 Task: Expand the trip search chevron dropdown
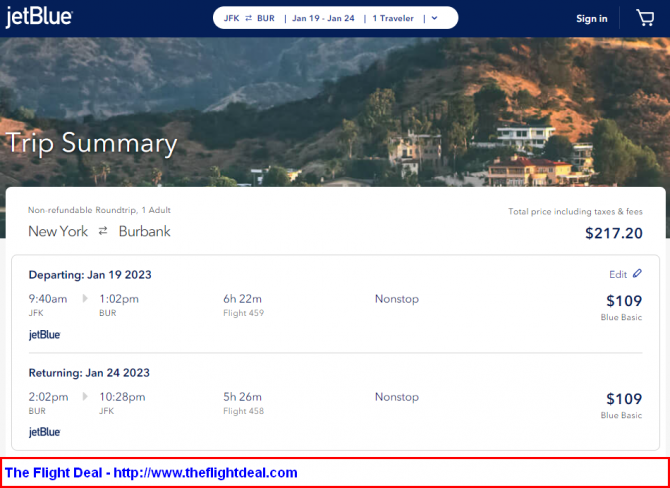tap(435, 18)
